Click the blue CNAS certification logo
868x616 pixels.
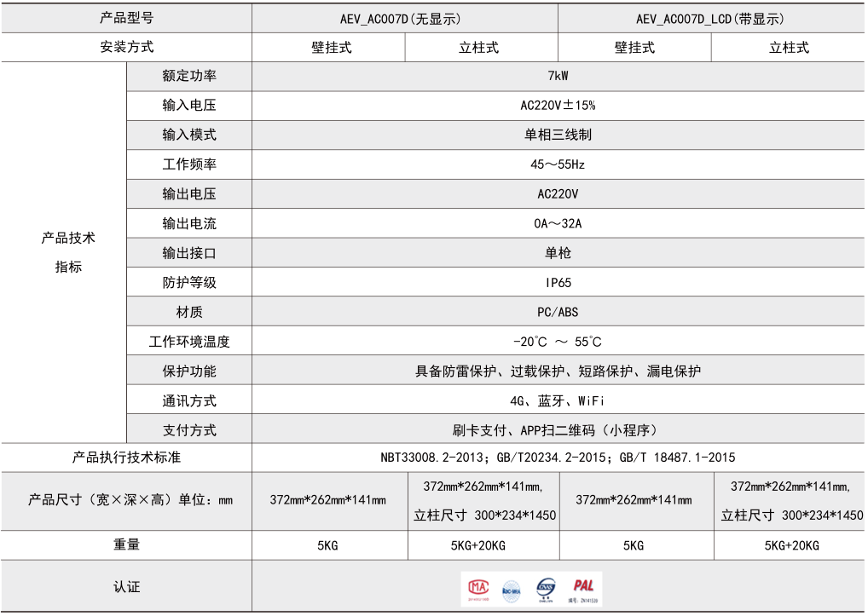[x=547, y=587]
